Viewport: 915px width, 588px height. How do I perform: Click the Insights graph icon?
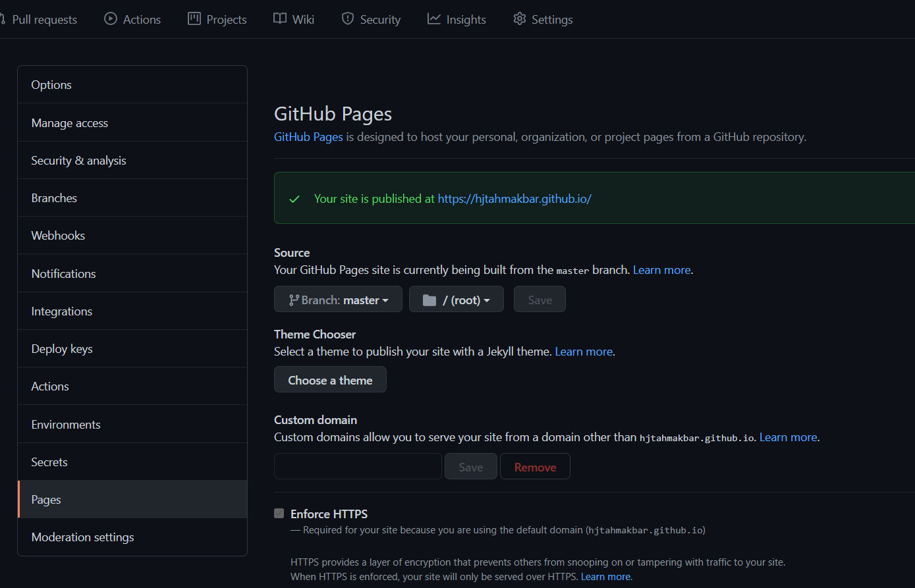[x=433, y=19]
